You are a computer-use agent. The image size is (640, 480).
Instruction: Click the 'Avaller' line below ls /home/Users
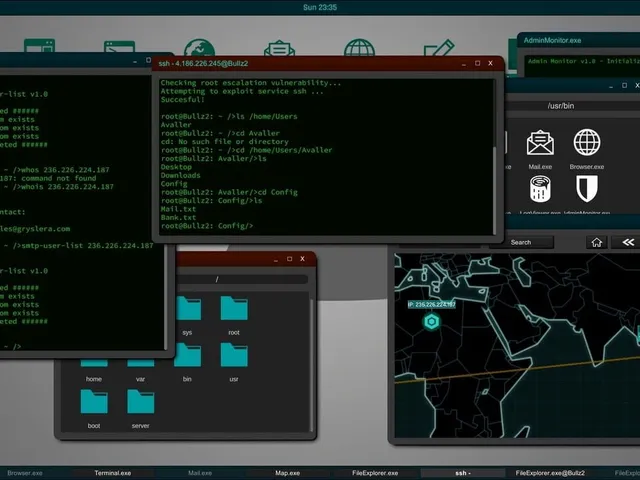(176, 125)
